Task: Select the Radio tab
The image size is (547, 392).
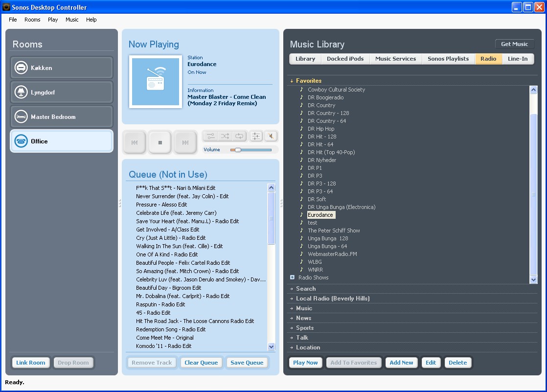Action: (x=488, y=59)
